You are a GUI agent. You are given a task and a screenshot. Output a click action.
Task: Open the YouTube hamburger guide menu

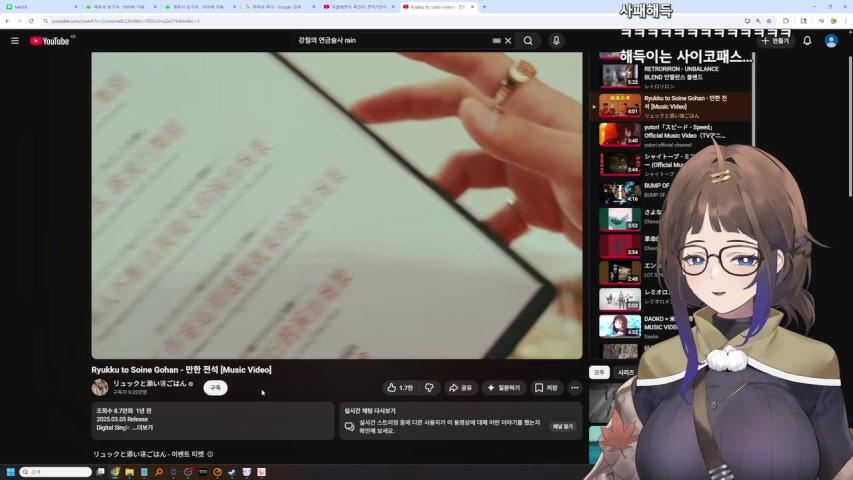tap(15, 41)
